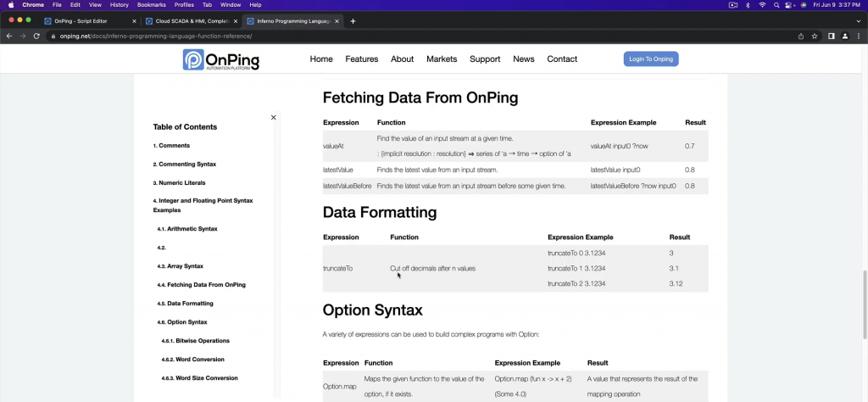Jump to 3. Numeric Literals section

180,182
